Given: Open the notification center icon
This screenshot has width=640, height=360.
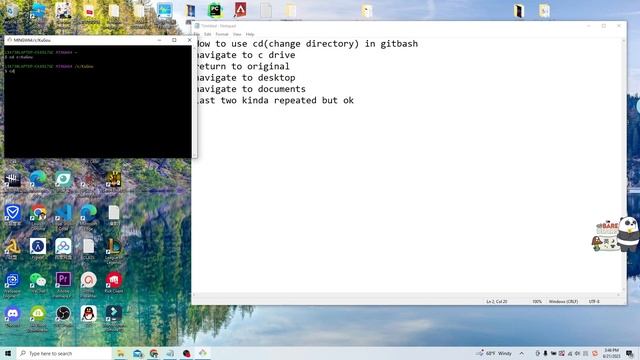Looking at the screenshot, I should pos(630,353).
